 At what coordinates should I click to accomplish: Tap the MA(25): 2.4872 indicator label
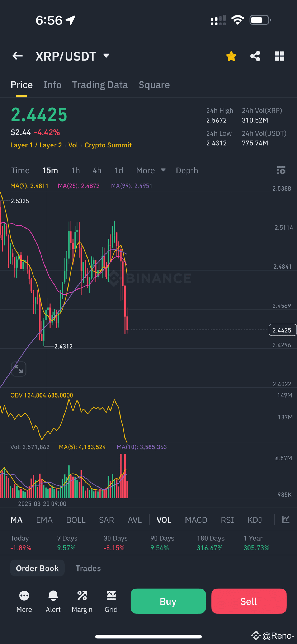pyautogui.click(x=79, y=186)
